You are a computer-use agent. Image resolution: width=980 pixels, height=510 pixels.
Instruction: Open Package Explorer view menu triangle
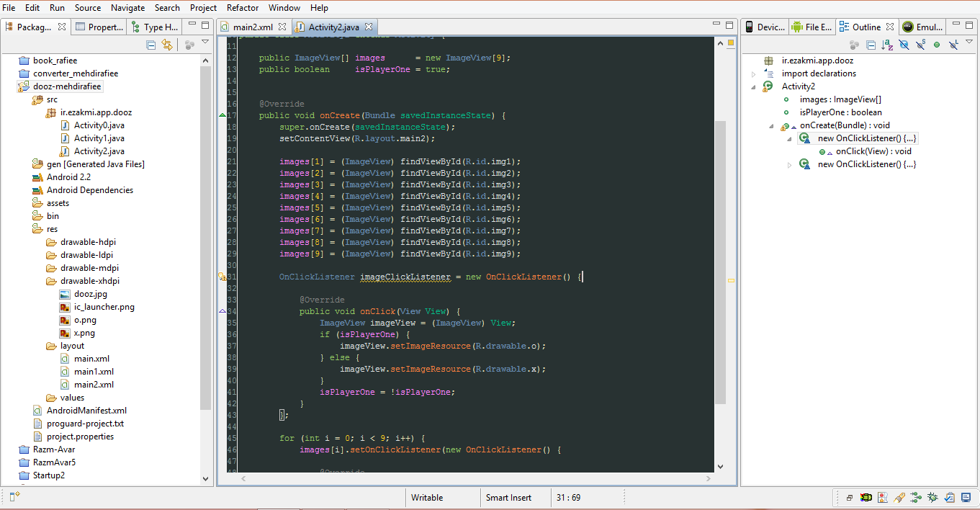205,42
